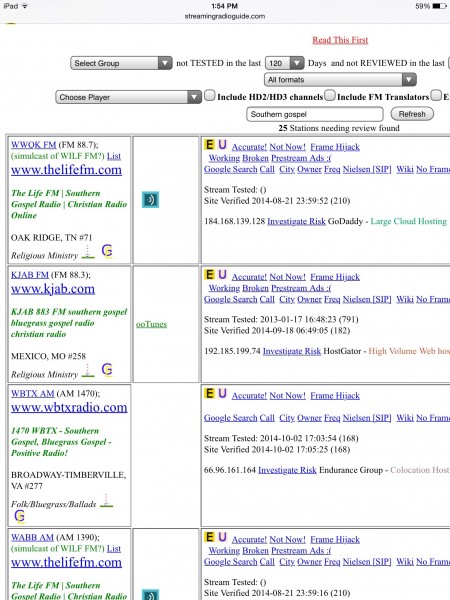Image resolution: width=450 pixels, height=600 pixels.
Task: Click the U icon in WBTX AM row
Action: (x=222, y=393)
